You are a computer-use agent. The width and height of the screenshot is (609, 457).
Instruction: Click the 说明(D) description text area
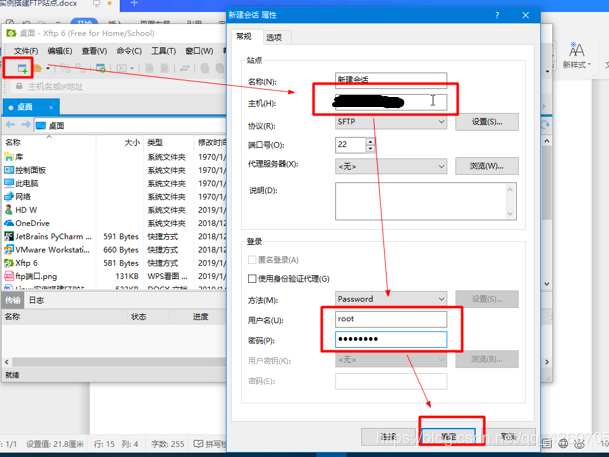click(426, 201)
